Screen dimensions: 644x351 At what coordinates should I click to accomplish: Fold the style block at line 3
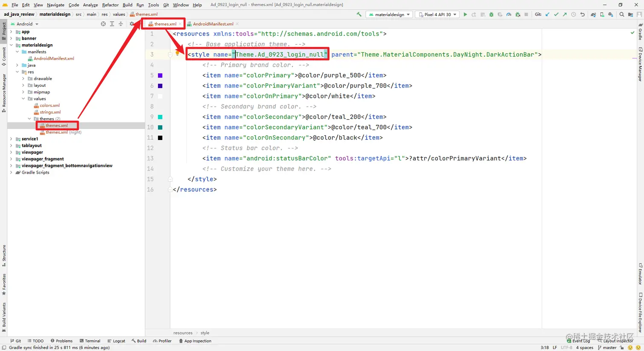(x=170, y=54)
